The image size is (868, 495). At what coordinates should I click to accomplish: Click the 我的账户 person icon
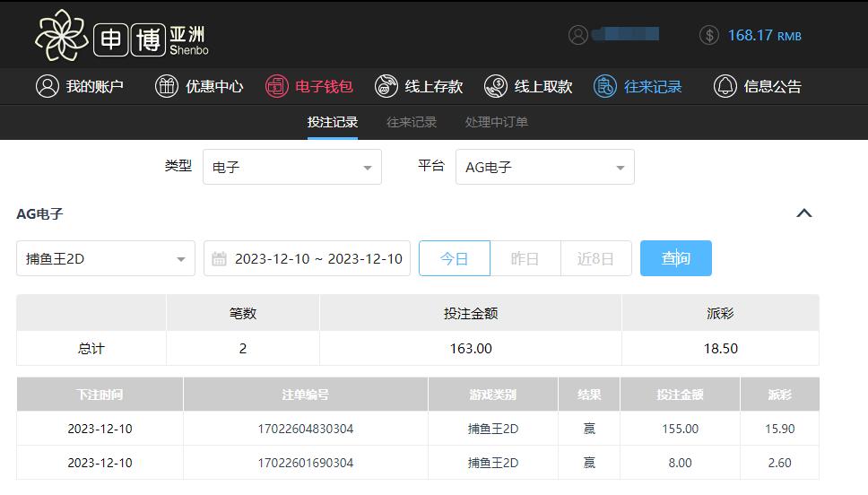[x=47, y=86]
